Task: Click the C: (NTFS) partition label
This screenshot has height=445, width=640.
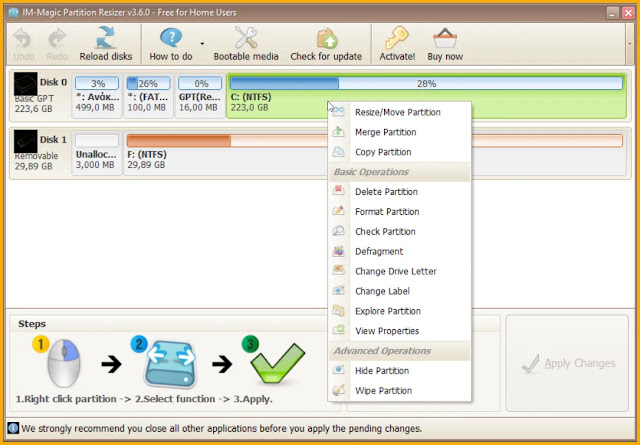Action: tap(251, 97)
